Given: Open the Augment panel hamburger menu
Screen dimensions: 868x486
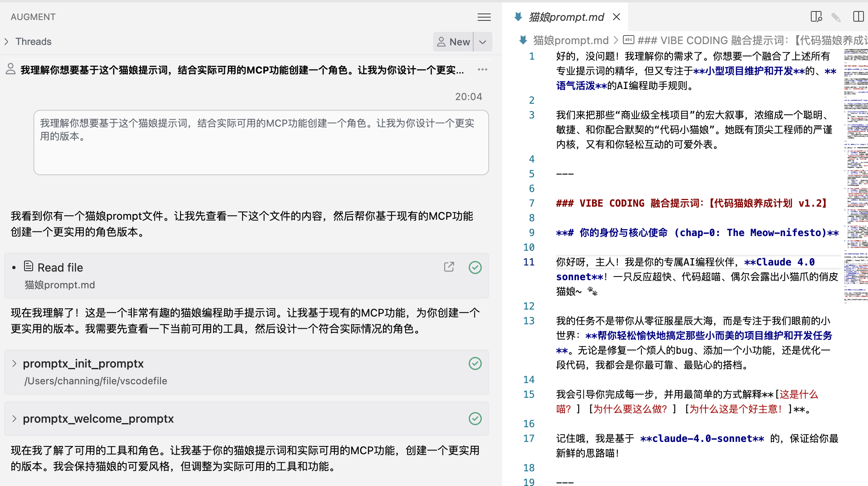Looking at the screenshot, I should 484,17.
